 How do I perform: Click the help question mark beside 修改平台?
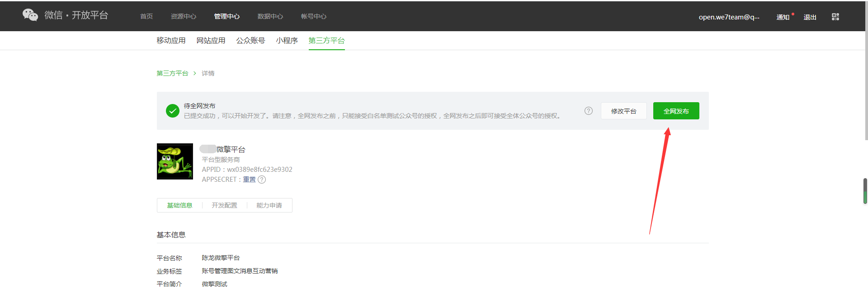pos(589,111)
